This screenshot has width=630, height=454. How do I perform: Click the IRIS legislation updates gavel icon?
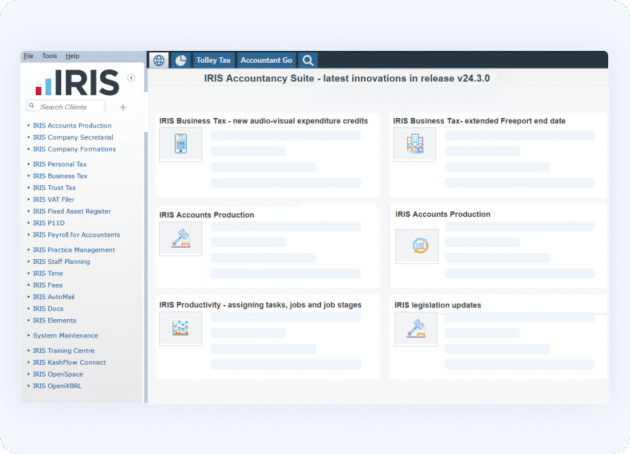click(x=416, y=329)
